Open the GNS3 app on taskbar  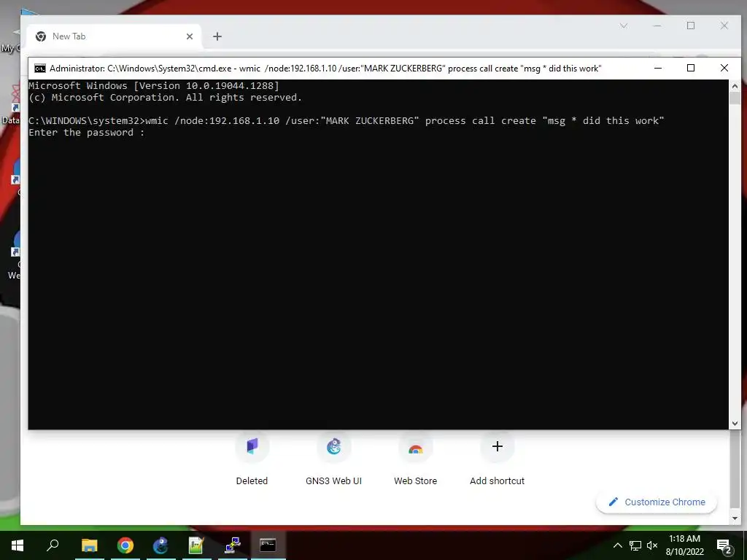[161, 545]
